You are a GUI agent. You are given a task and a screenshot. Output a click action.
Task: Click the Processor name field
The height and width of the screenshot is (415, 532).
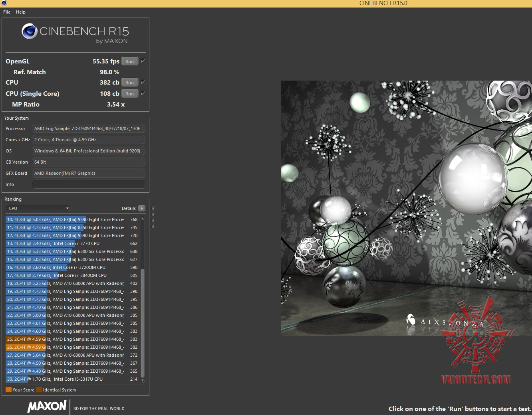coord(88,128)
